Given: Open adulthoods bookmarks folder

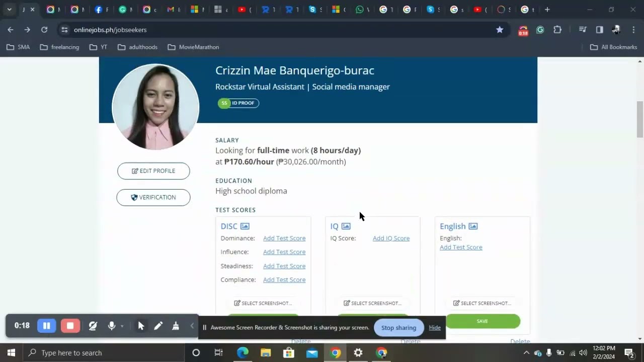Looking at the screenshot, I should click(137, 47).
